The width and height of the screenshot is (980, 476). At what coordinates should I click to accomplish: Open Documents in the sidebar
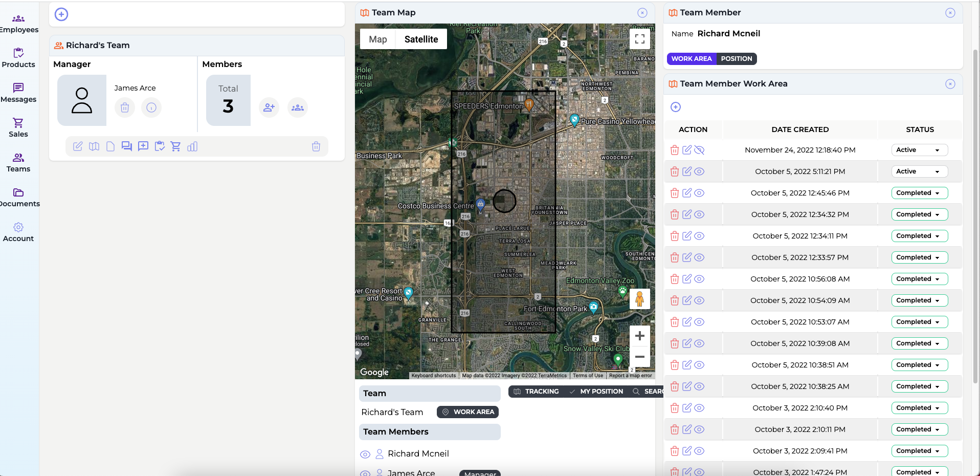pos(18,198)
